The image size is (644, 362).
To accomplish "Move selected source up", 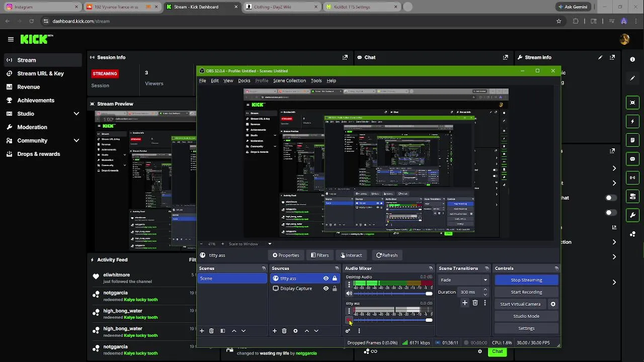I will (x=306, y=331).
